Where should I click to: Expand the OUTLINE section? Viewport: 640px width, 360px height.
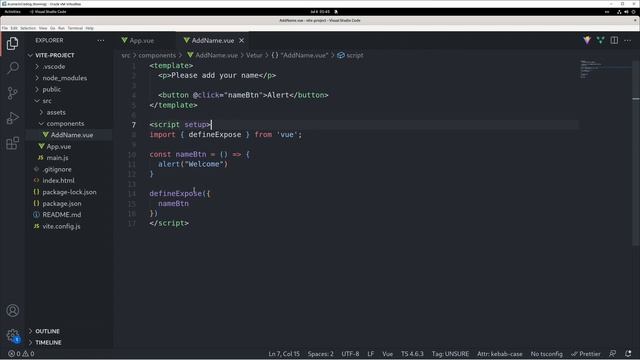coord(47,331)
